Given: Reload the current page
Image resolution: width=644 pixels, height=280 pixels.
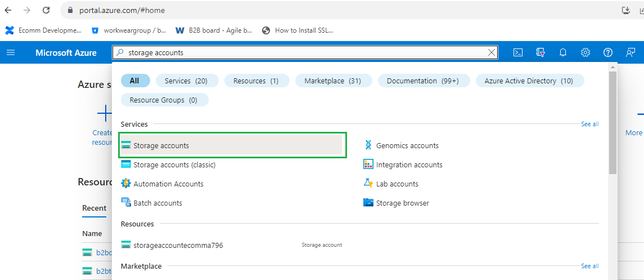Looking at the screenshot, I should pos(46,10).
